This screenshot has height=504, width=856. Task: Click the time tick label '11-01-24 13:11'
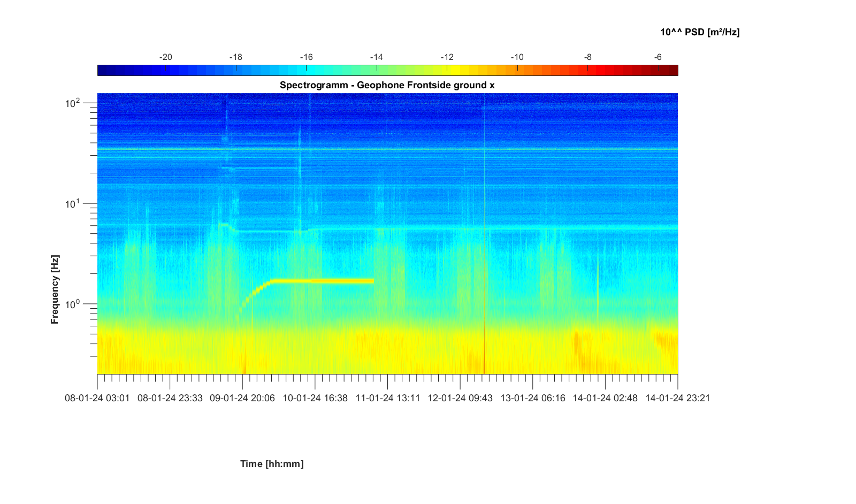click(388, 398)
